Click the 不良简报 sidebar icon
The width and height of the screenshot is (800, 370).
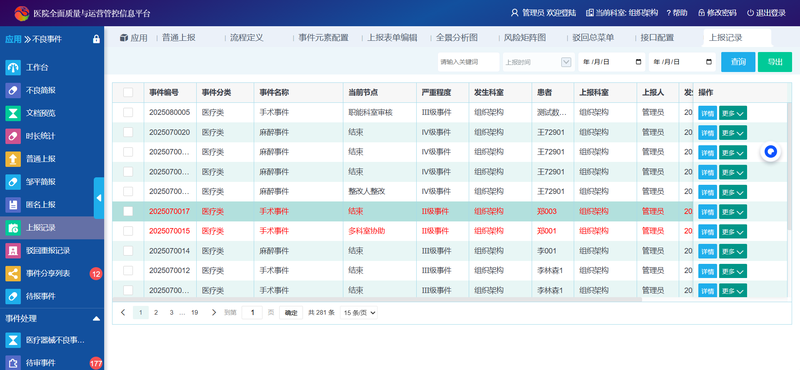click(x=13, y=90)
